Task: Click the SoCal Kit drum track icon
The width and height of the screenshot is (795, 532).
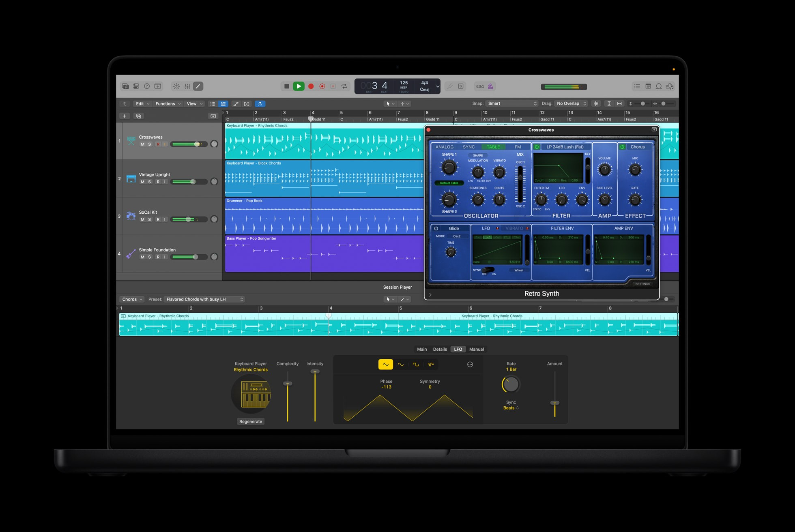Action: coord(131,216)
